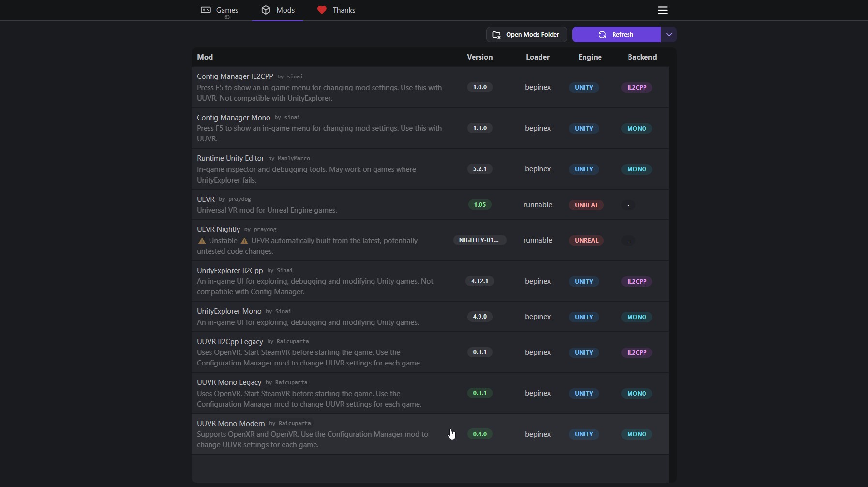
Task: Click version badge 1.3.0
Action: click(x=480, y=128)
